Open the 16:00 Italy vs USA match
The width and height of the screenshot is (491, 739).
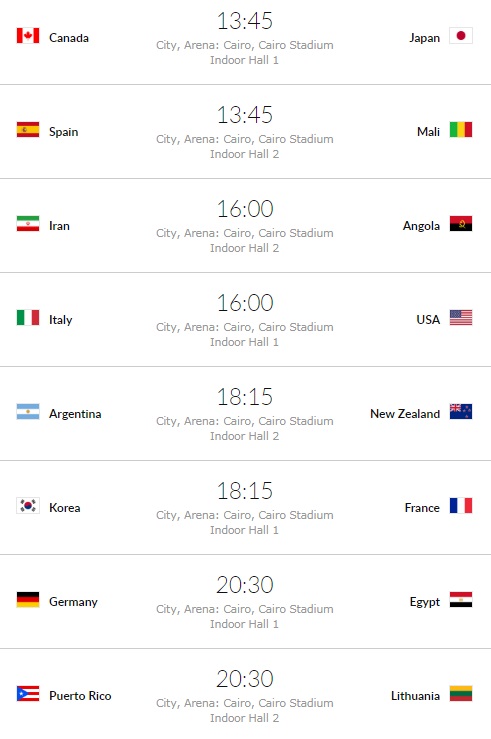point(245,320)
